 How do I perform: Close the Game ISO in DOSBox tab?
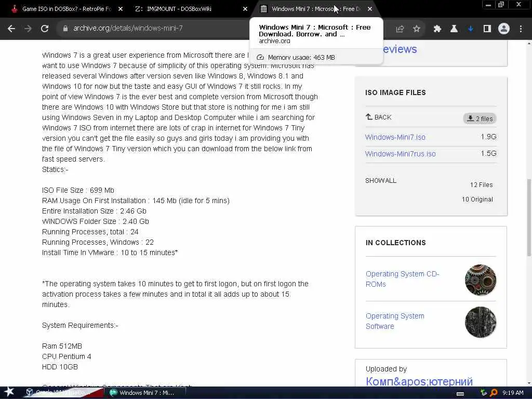coord(121,9)
